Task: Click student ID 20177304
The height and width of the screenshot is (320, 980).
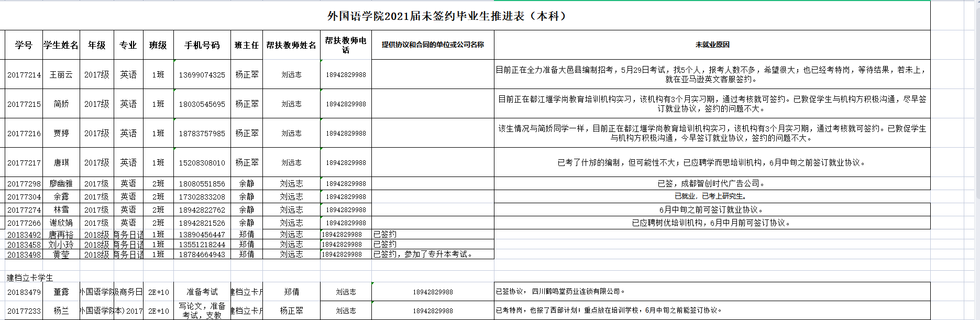Action: (24, 196)
